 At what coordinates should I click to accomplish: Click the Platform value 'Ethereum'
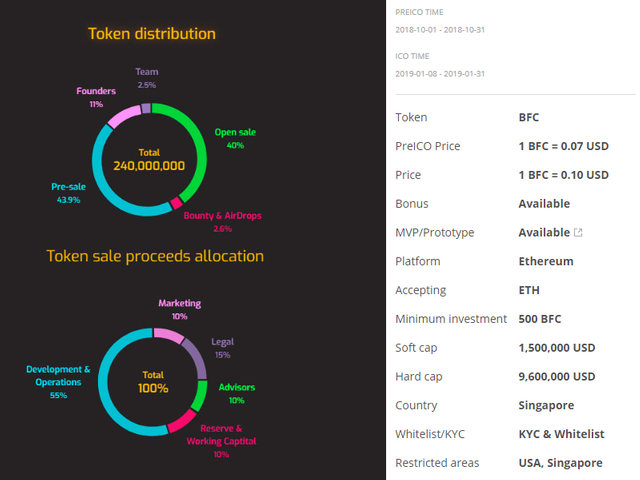point(546,261)
